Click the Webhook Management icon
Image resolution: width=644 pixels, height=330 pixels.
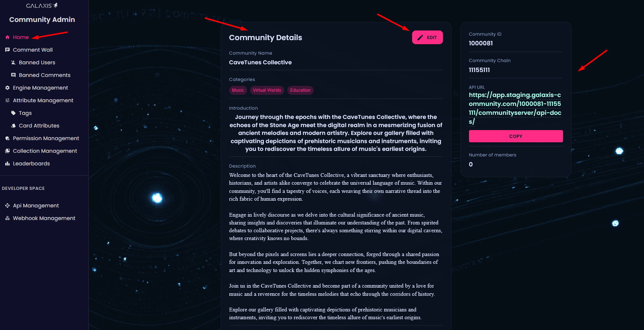click(7, 218)
